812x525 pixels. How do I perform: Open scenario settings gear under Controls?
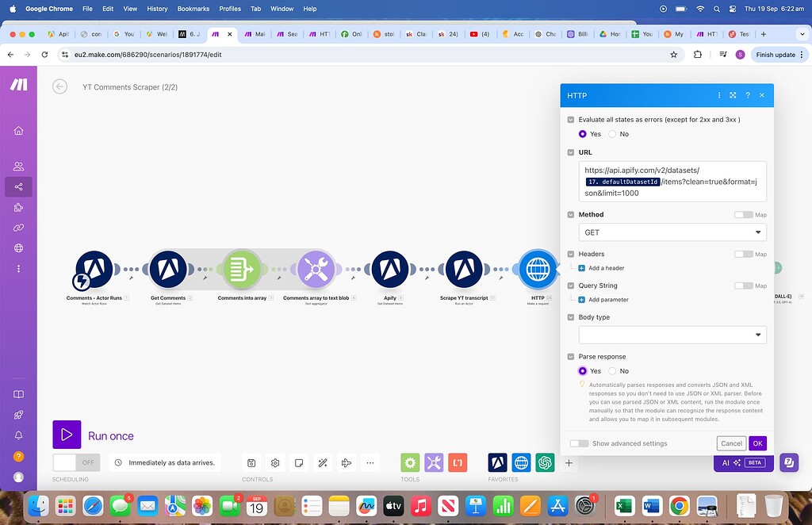point(275,462)
